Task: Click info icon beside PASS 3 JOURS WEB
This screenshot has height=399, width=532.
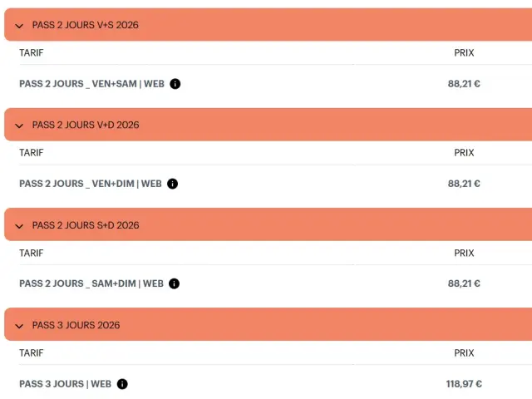Action: pyautogui.click(x=122, y=384)
